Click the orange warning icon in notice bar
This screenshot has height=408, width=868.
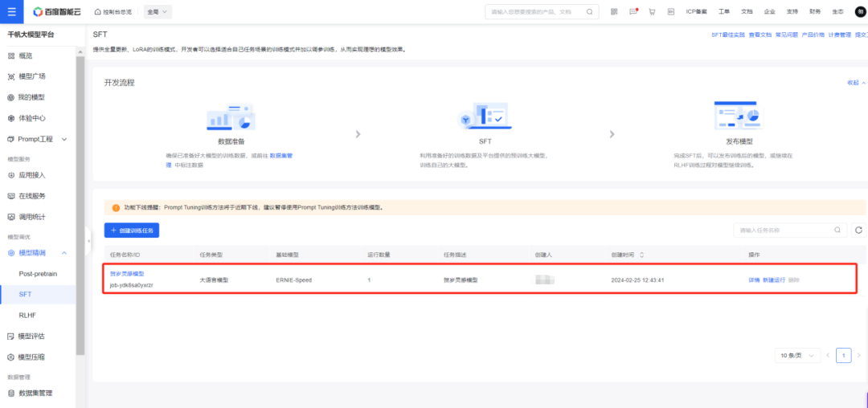pos(116,208)
